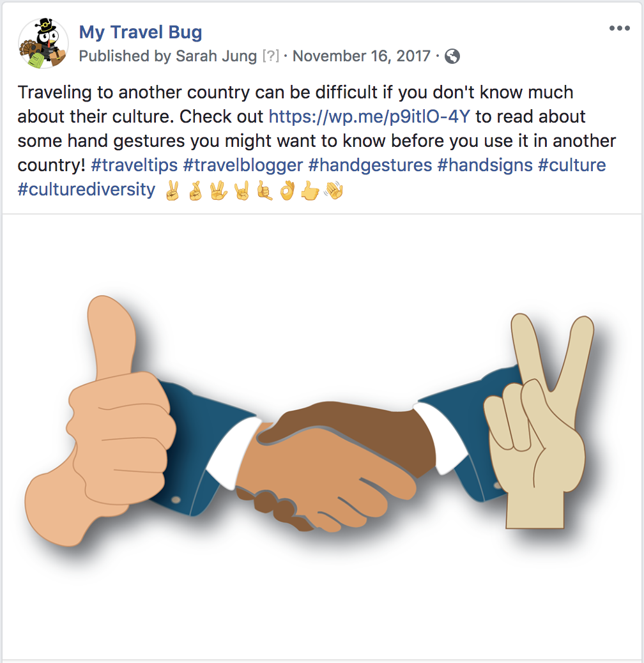Screen dimensions: 644x663
Task: Open the #handgestures hashtag
Action: tap(370, 165)
